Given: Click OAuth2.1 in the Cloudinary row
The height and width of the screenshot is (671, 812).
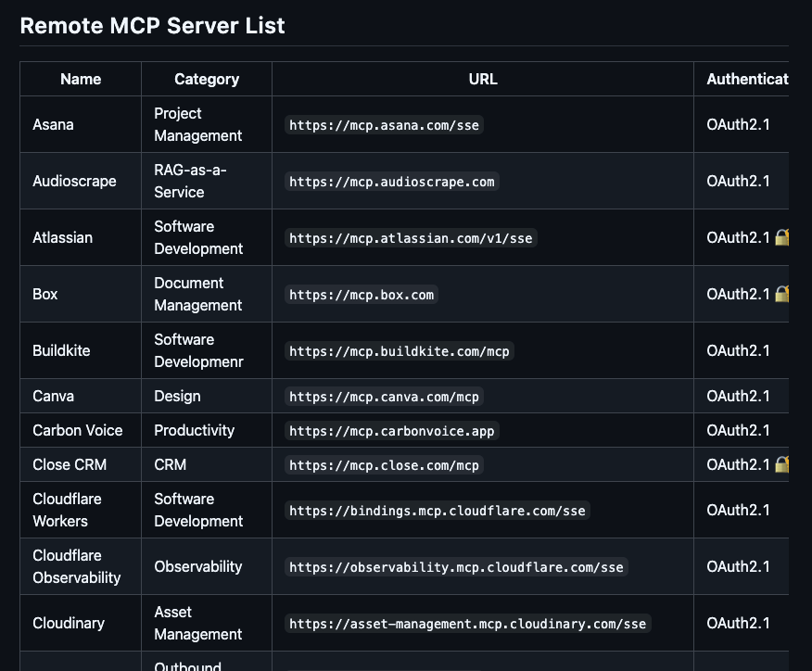Looking at the screenshot, I should point(738,623).
